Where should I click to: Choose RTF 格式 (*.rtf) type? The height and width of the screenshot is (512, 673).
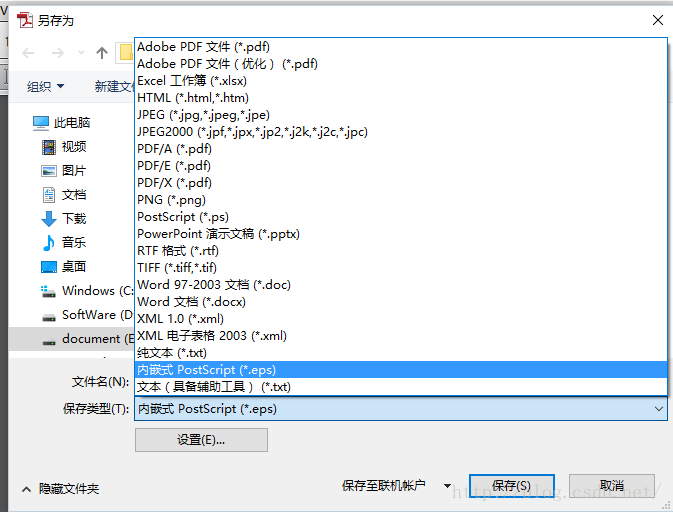click(x=401, y=251)
